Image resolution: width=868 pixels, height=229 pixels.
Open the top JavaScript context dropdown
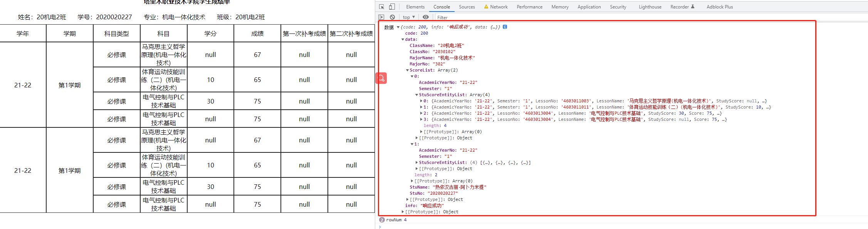point(409,17)
